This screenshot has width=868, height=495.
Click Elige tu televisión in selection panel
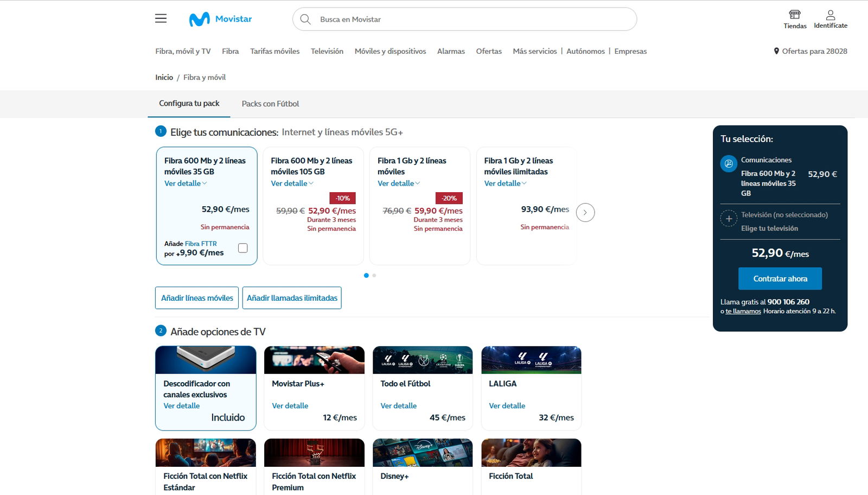click(769, 229)
